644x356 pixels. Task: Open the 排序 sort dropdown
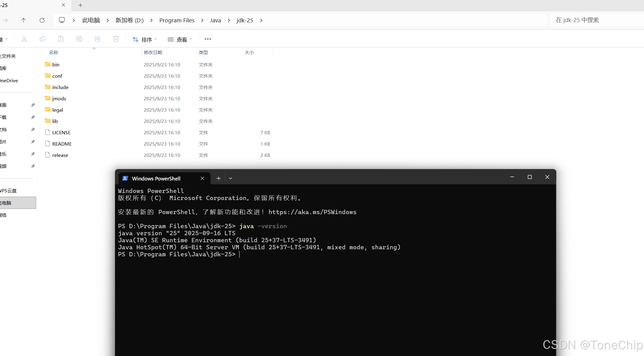point(145,39)
